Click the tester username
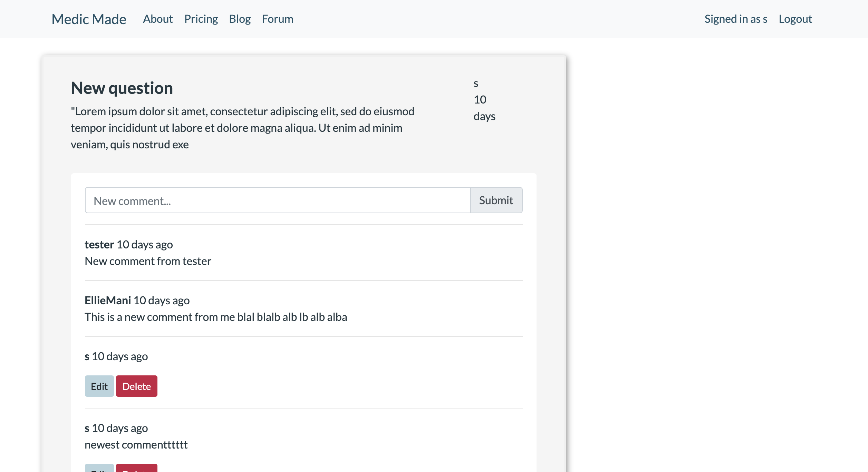 click(99, 244)
